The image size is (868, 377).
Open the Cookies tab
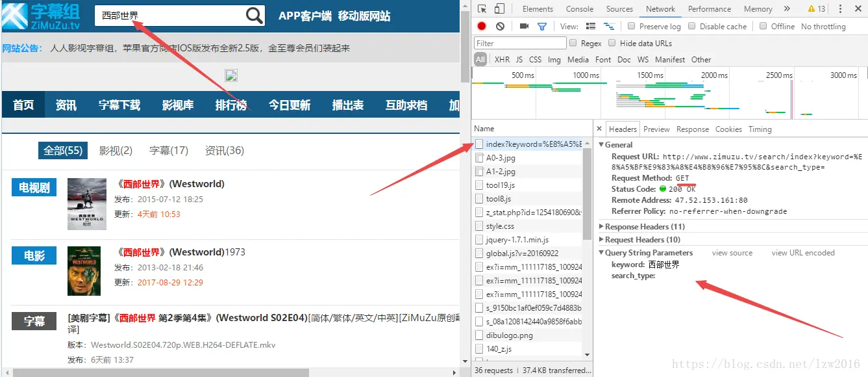pos(728,129)
